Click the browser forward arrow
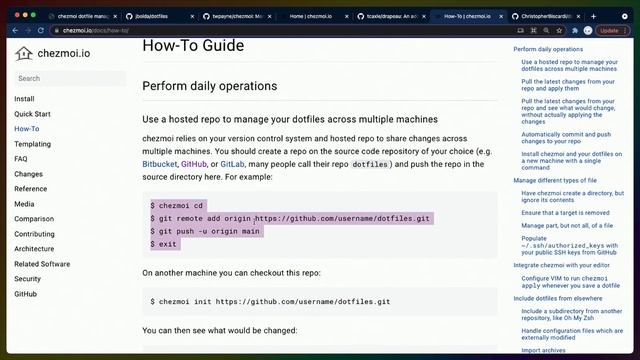This screenshot has width=640, height=360. pos(28,31)
